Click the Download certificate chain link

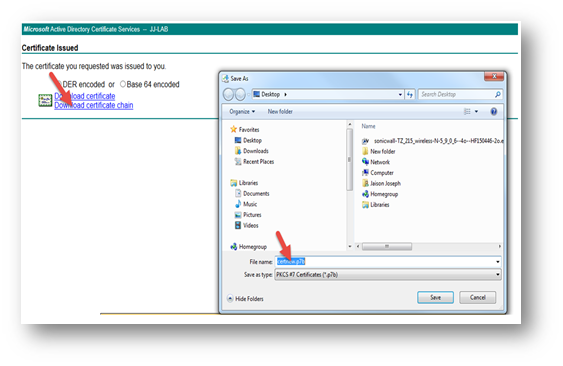pos(94,105)
